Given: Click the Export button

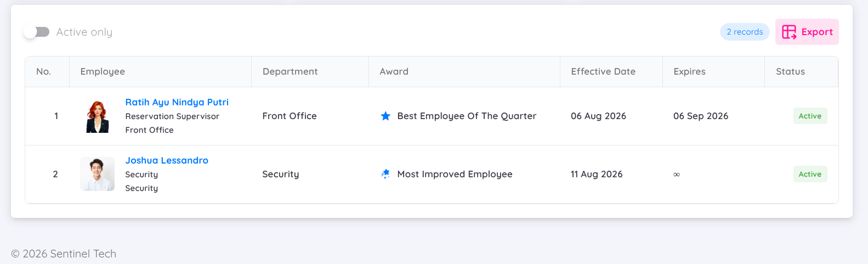Looking at the screenshot, I should [807, 32].
